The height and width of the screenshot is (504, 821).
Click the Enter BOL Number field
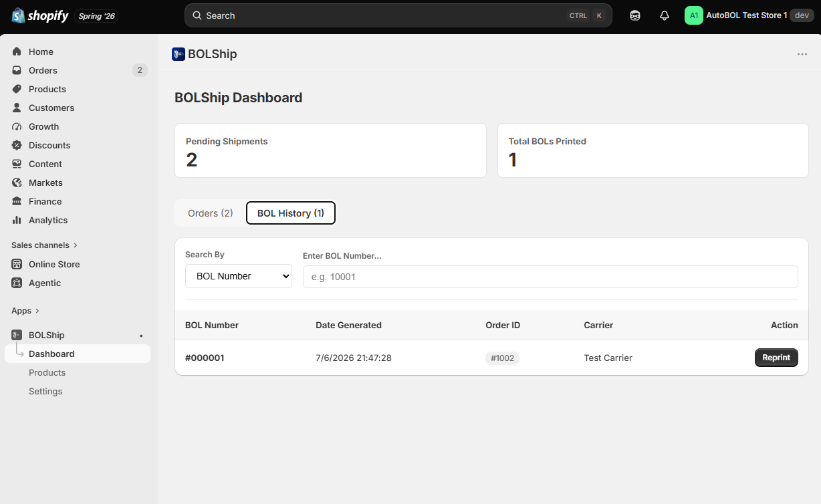pos(550,277)
